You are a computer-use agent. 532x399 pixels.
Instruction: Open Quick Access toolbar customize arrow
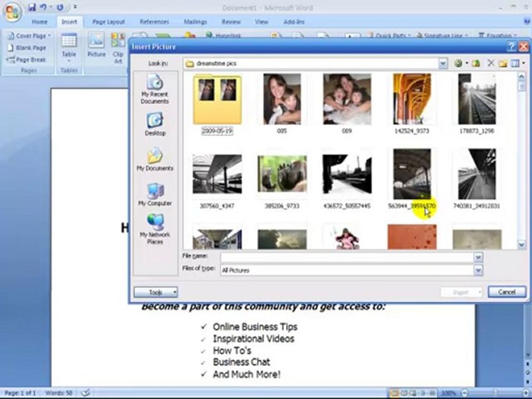point(75,7)
